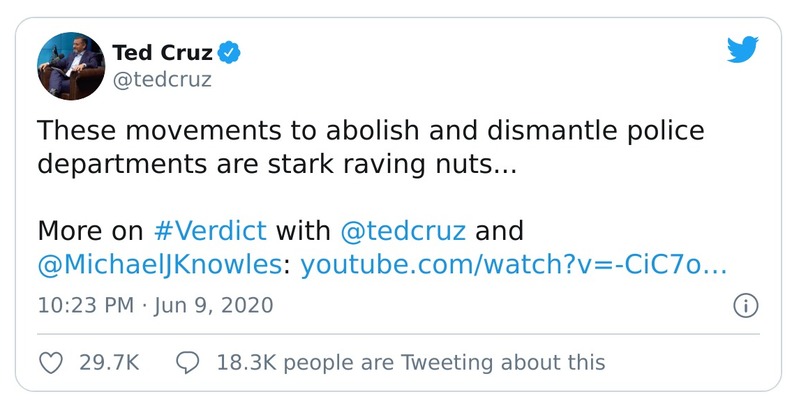Image resolution: width=799 pixels, height=408 pixels.
Task: Click the Jun 9, 2020 date
Action: [214, 304]
